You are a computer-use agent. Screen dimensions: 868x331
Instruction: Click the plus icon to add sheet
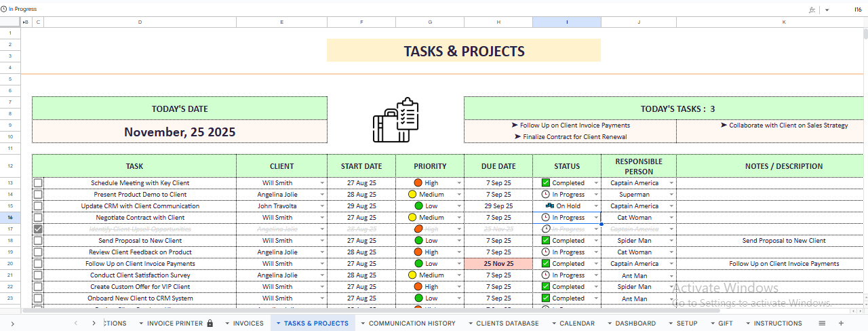click(x=841, y=324)
